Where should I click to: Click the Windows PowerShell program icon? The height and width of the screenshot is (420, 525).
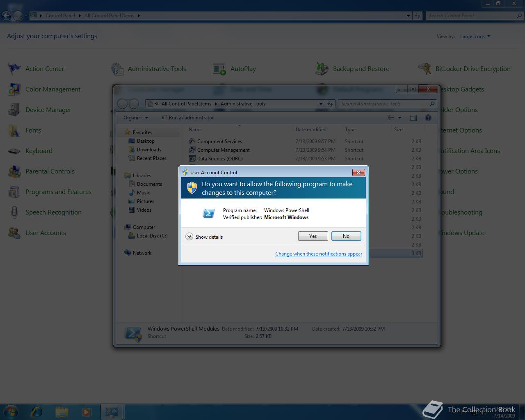(209, 213)
